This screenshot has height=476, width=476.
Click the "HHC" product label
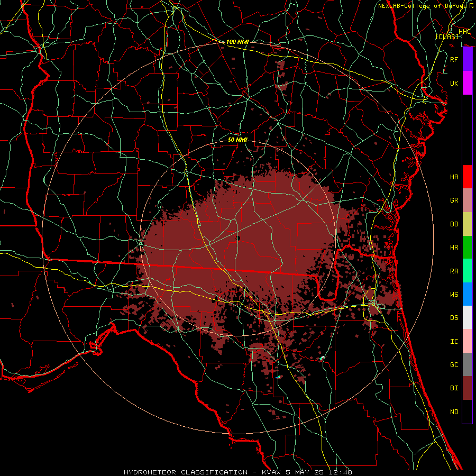coord(464,31)
